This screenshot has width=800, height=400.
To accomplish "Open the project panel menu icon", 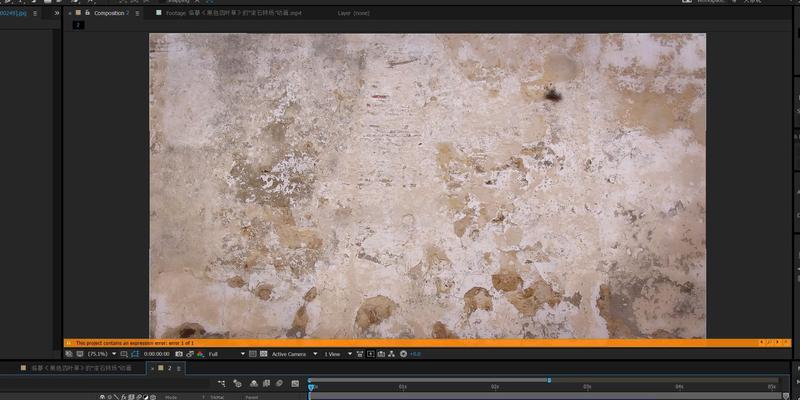I will click(x=35, y=13).
